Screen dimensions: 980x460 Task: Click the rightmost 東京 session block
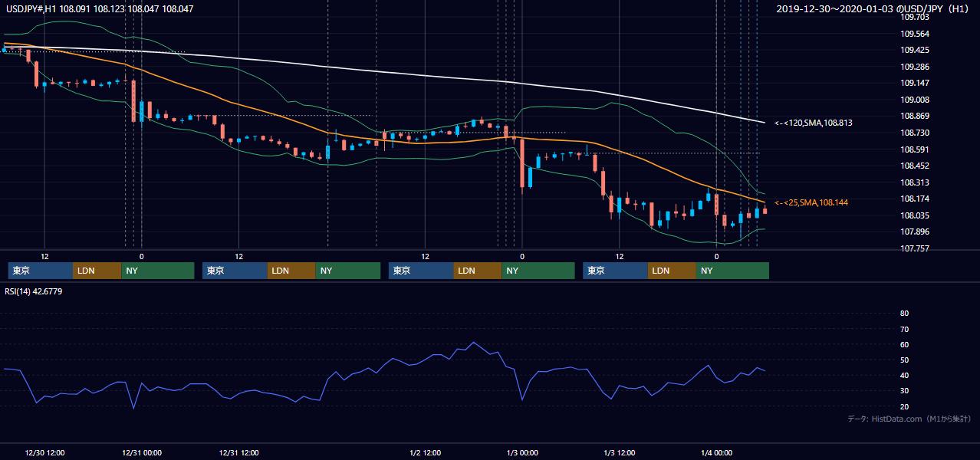(615, 271)
